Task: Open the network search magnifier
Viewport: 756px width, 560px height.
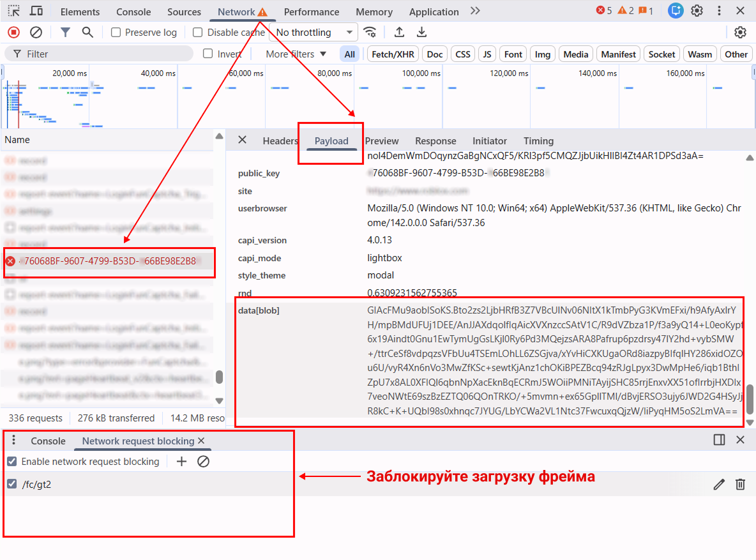Action: [x=87, y=33]
